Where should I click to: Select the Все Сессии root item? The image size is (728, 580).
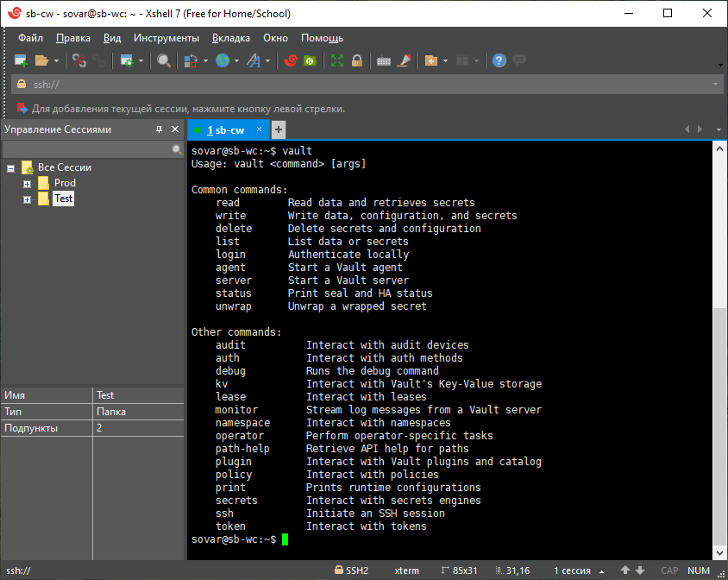pos(65,167)
